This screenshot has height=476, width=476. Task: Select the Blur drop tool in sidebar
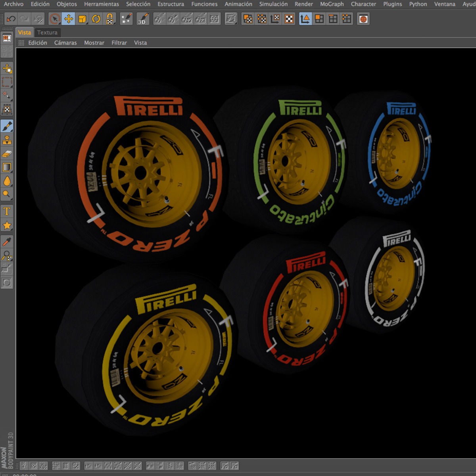[x=7, y=181]
